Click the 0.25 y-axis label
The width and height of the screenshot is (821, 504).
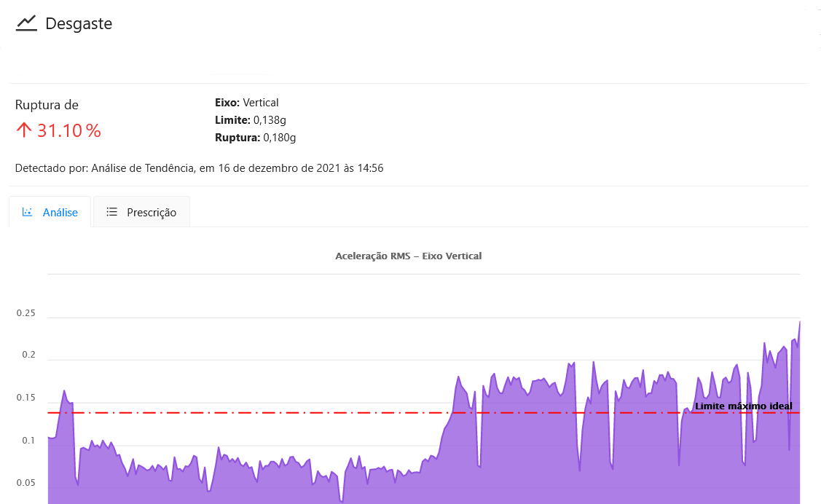[26, 313]
